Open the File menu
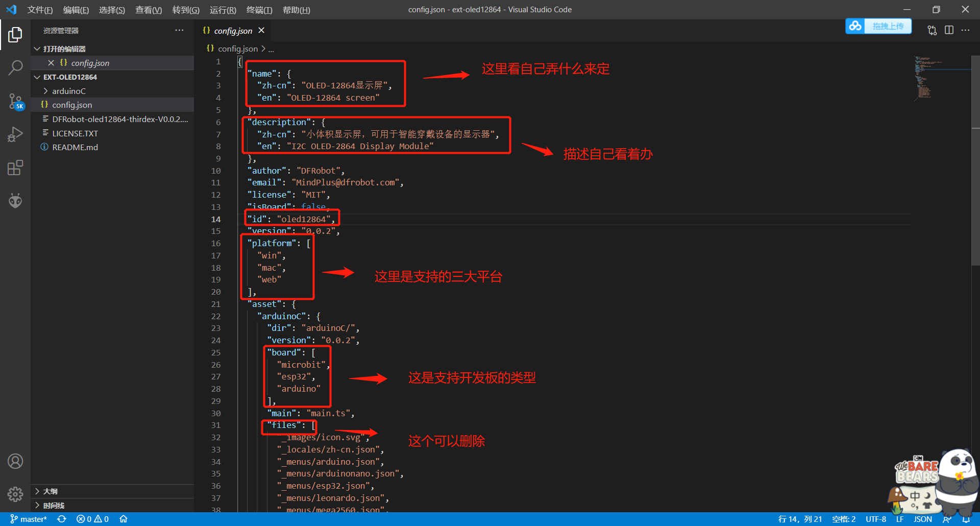The image size is (980, 526). point(40,10)
